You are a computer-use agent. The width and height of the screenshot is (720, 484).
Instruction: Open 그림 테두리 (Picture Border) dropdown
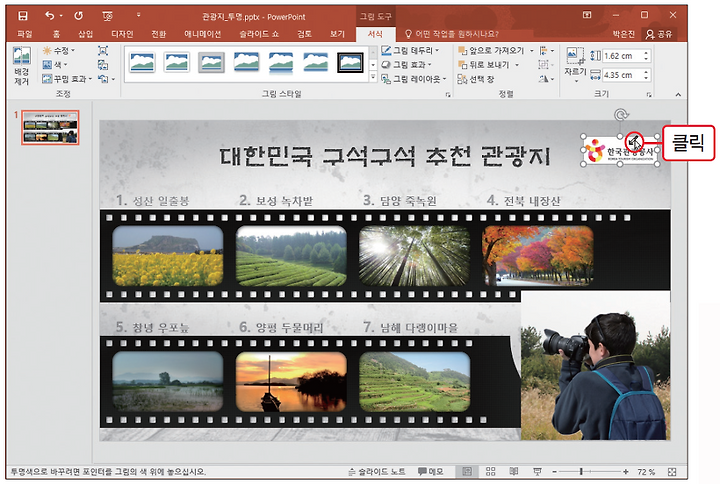tap(410, 51)
